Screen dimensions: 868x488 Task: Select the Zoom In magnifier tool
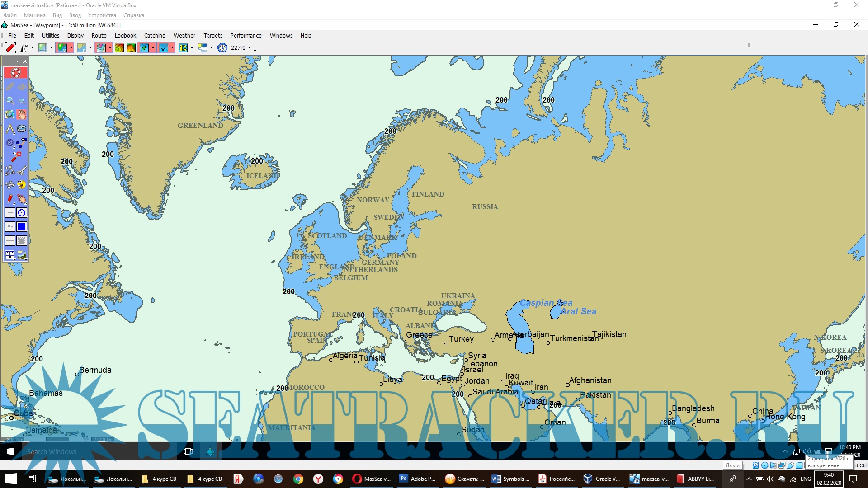point(10,101)
